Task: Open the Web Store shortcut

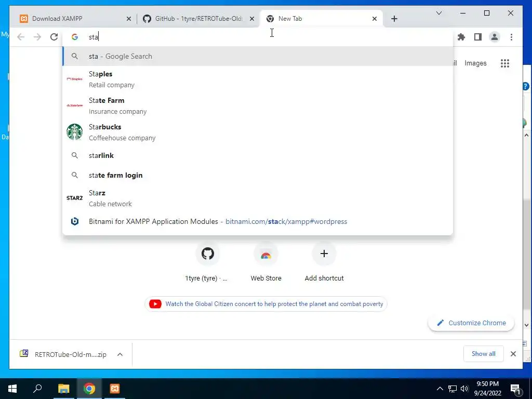Action: [x=266, y=254]
